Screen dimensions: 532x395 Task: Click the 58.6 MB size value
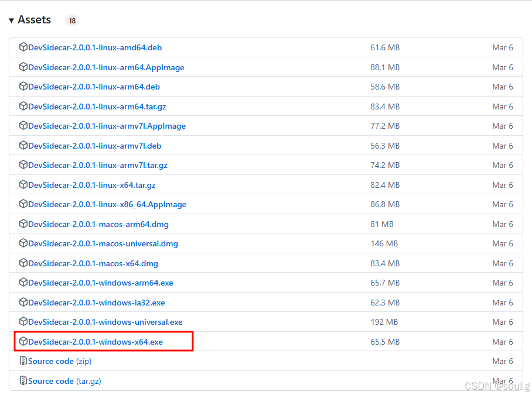coord(385,87)
